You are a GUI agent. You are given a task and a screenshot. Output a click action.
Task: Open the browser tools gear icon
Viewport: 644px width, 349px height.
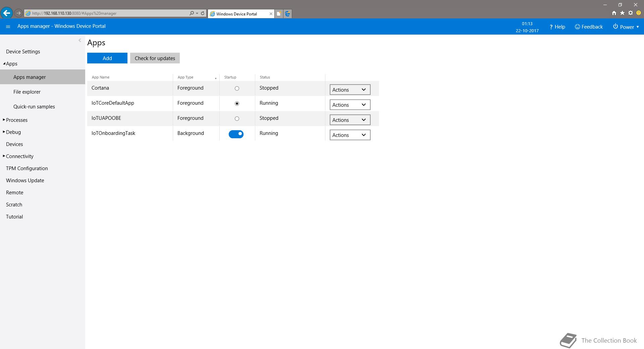pos(631,13)
